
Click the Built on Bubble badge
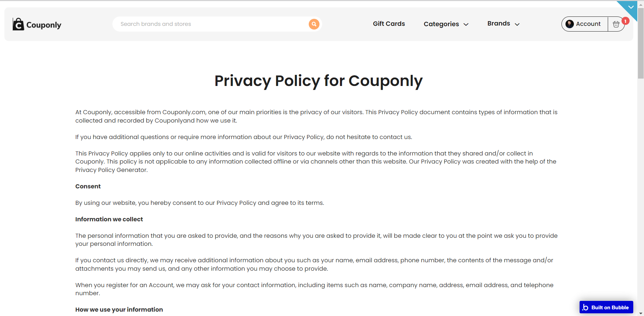(606, 307)
